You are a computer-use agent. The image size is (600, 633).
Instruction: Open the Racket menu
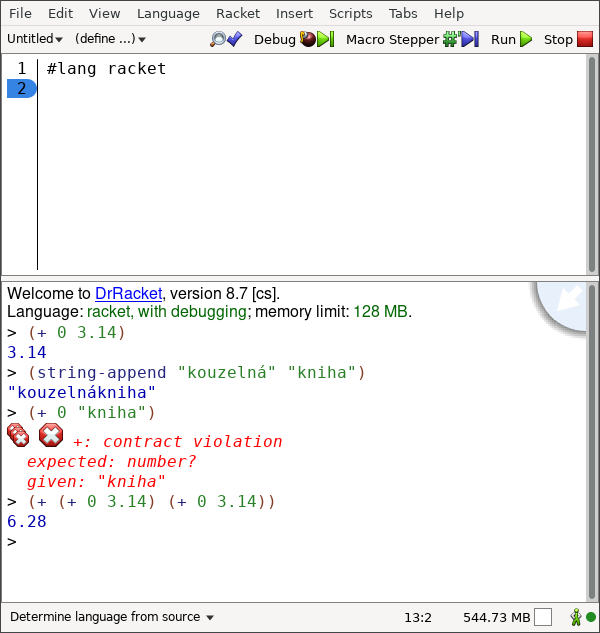[x=238, y=13]
